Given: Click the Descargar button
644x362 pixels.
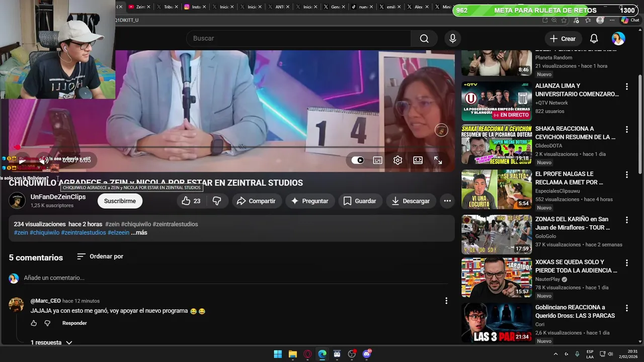Looking at the screenshot, I should 411,201.
